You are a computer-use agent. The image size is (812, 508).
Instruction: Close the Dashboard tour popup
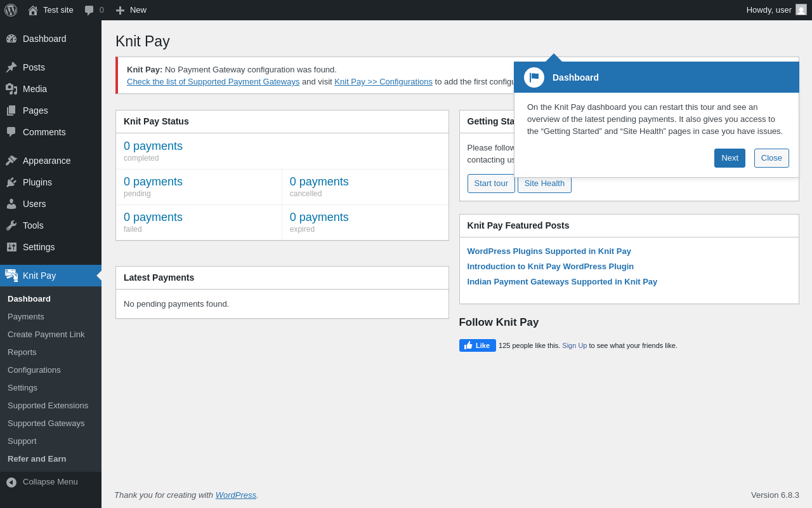[x=771, y=158]
